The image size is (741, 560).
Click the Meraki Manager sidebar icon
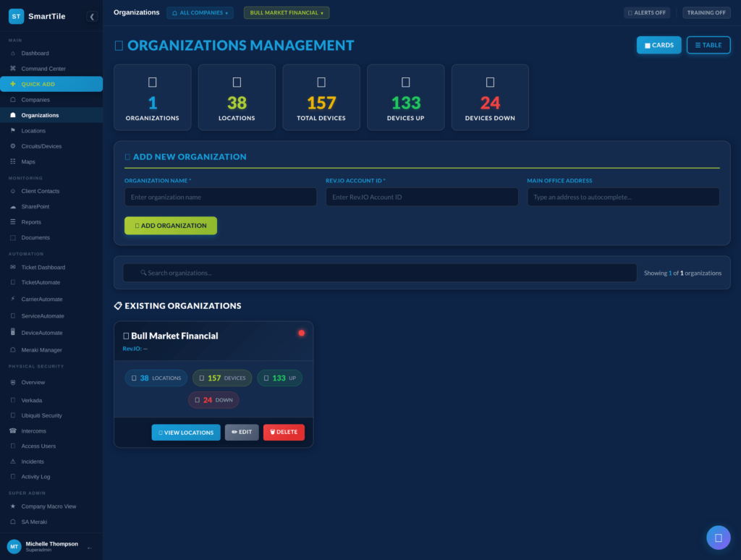[x=13, y=349]
